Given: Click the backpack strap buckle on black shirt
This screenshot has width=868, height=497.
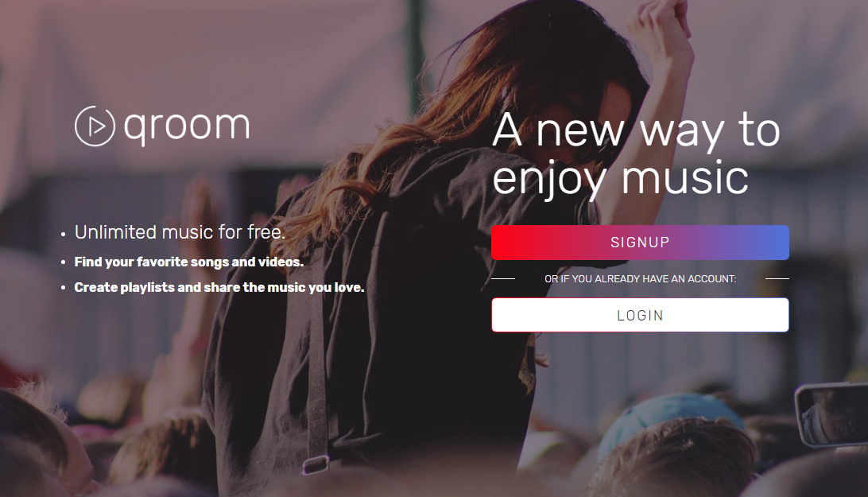Looking at the screenshot, I should coord(316,464).
